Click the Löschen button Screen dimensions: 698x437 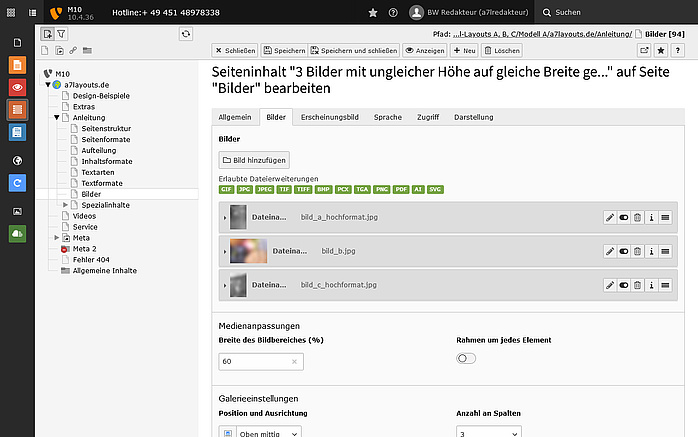[502, 50]
